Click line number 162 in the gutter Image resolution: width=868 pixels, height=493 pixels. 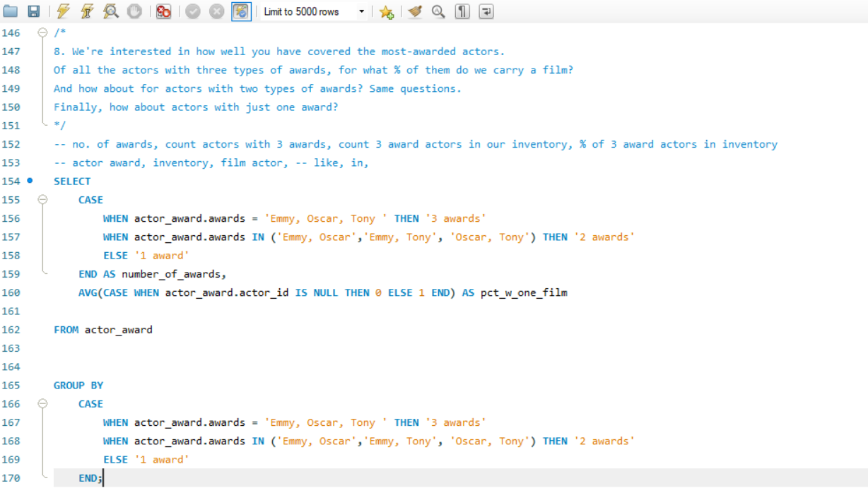tap(11, 329)
